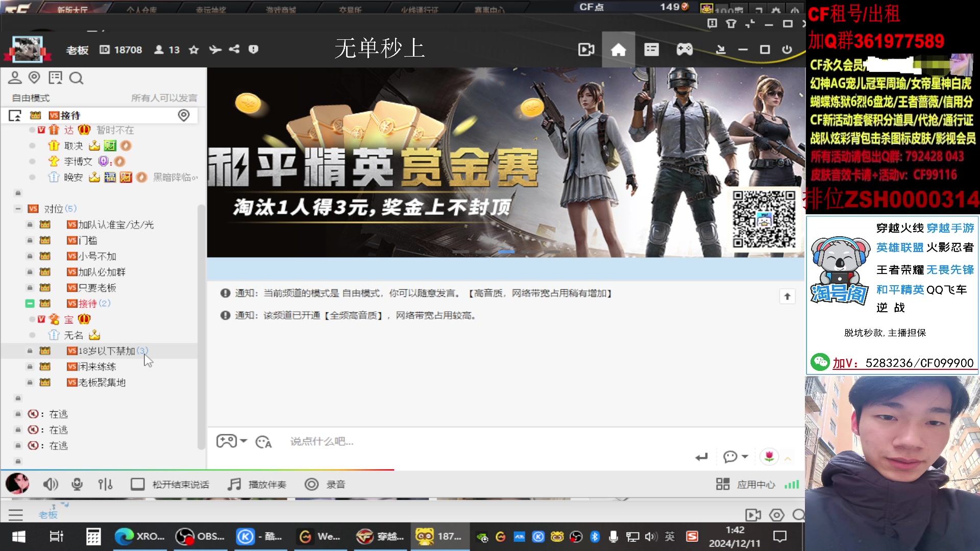Image resolution: width=980 pixels, height=551 pixels.
Task: Open the gamepad dropdown arrow near chat input
Action: (x=244, y=442)
